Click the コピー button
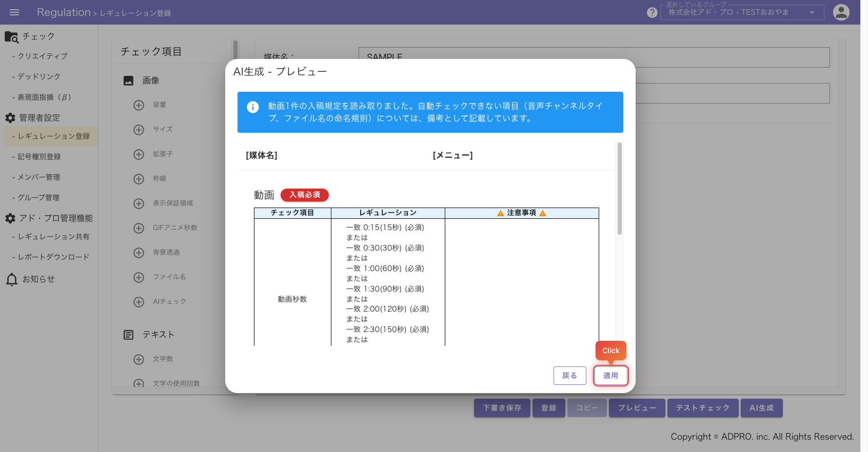 (x=587, y=408)
